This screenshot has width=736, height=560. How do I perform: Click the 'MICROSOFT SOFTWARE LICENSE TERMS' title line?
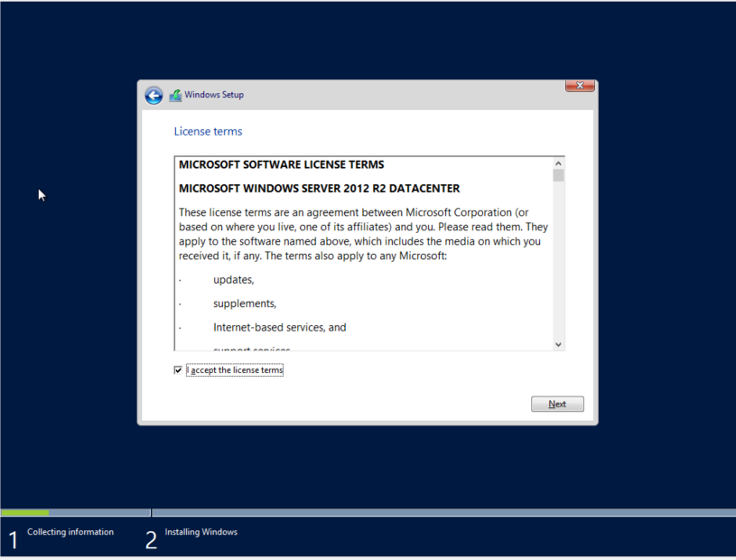[x=281, y=165]
